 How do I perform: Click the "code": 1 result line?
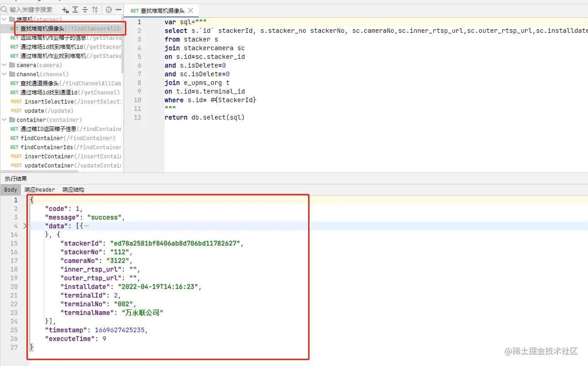click(64, 209)
